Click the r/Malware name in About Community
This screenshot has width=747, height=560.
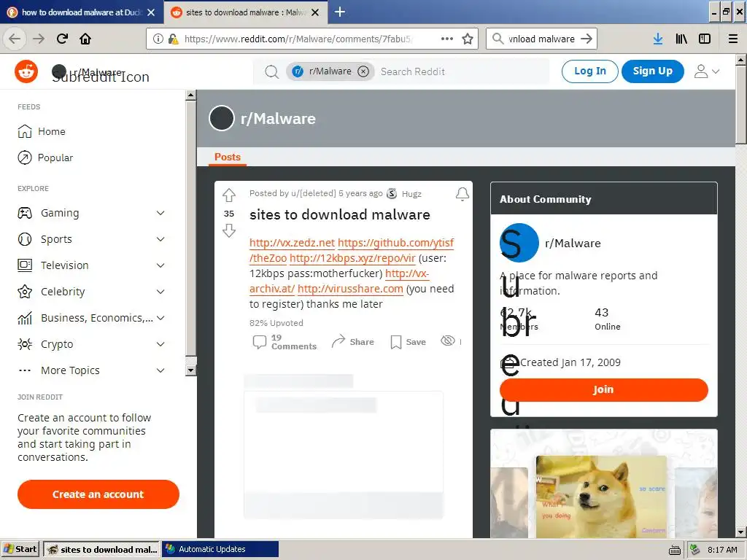click(x=573, y=244)
